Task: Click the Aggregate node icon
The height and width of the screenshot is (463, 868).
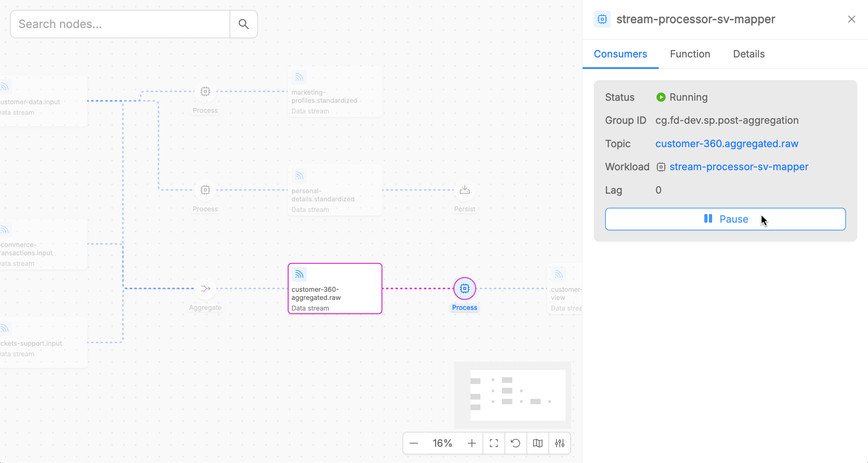Action: 205,289
